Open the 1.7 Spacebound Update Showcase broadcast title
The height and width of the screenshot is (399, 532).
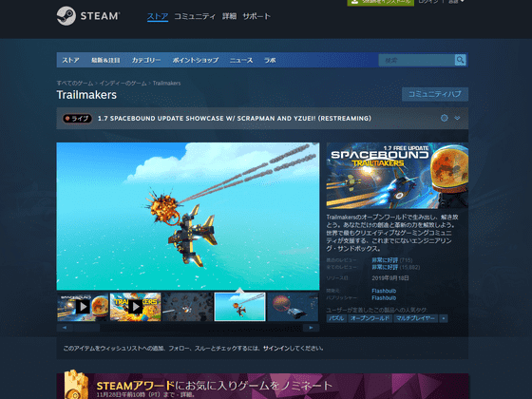point(235,118)
